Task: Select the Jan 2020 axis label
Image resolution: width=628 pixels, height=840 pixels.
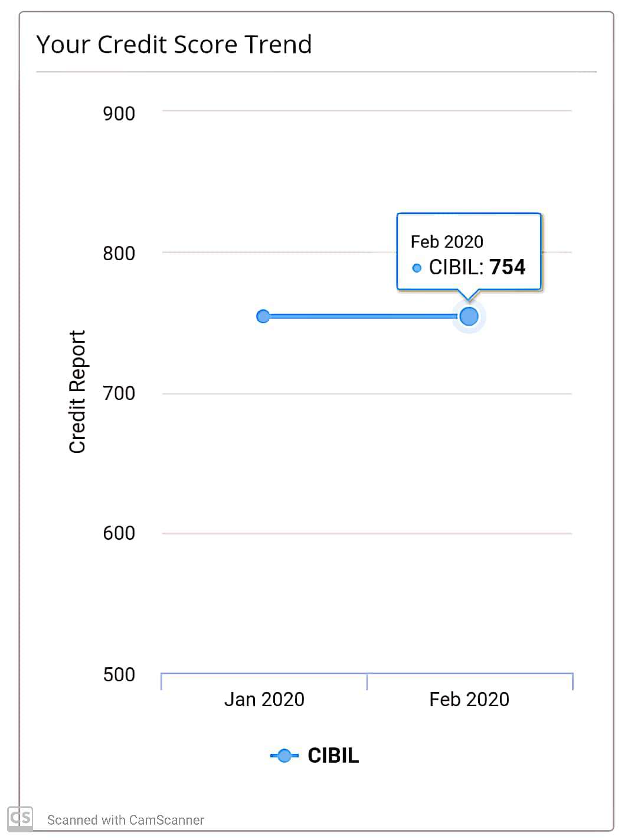Action: (x=264, y=699)
